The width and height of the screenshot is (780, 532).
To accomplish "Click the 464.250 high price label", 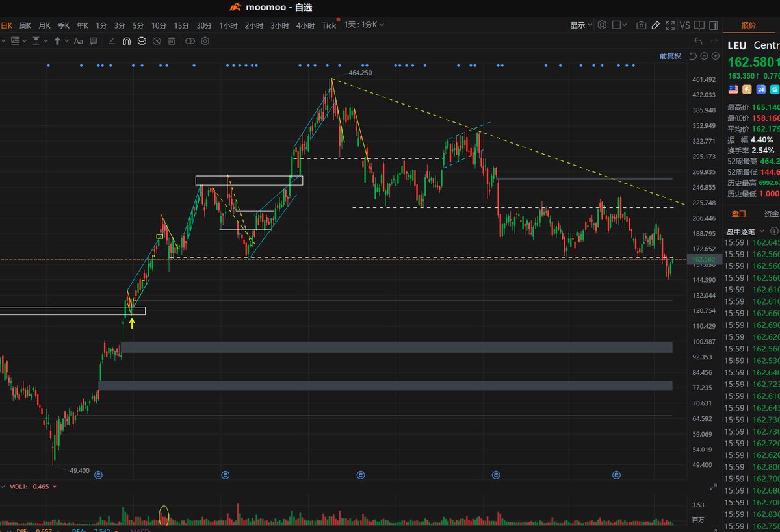I will click(x=360, y=73).
